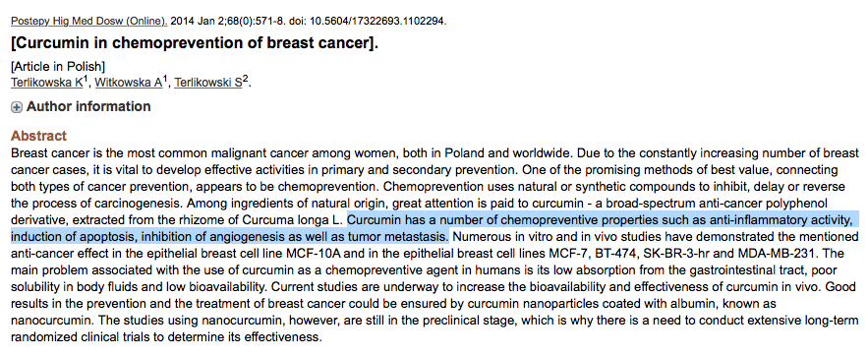Click the superscript 1 after Terlikowska K
The height and width of the screenshot is (356, 868).
[86, 80]
